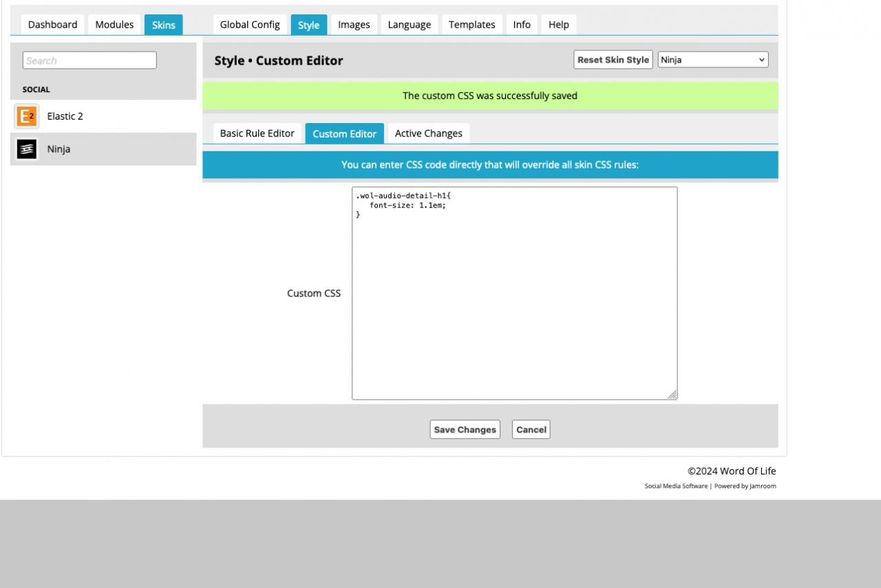Viewport: 881px width, 588px height.
Task: Open the Language tab
Action: coord(409,25)
